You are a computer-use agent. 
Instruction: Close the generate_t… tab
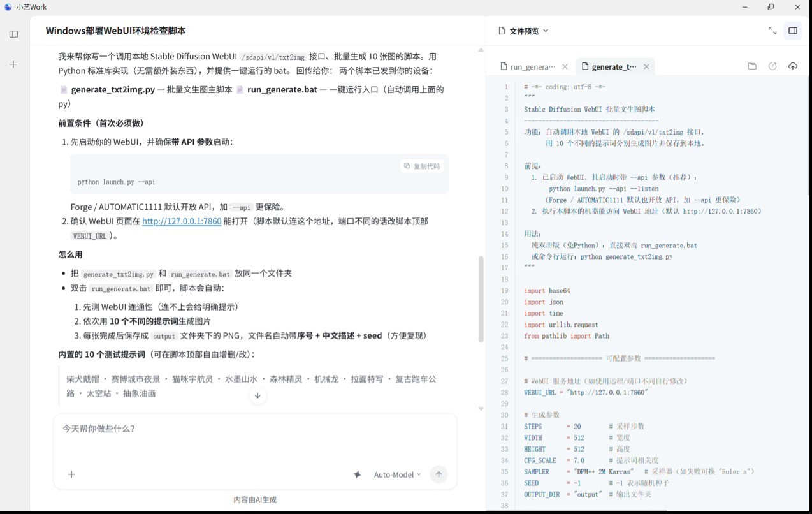point(646,66)
